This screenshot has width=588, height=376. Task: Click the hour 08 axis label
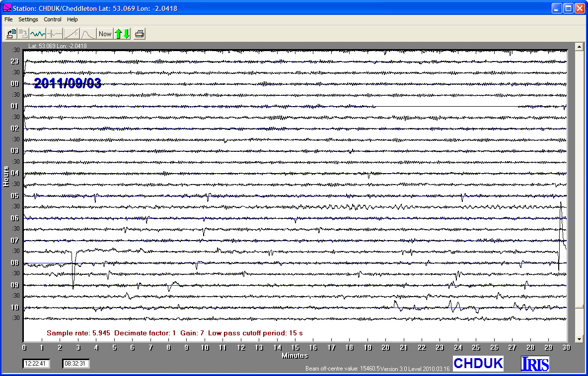(x=15, y=262)
